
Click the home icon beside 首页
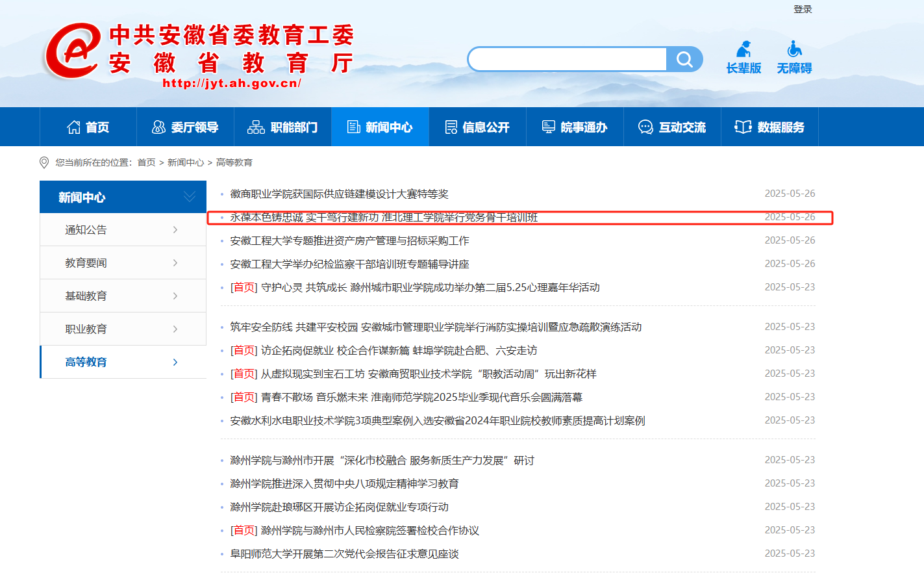[74, 127]
